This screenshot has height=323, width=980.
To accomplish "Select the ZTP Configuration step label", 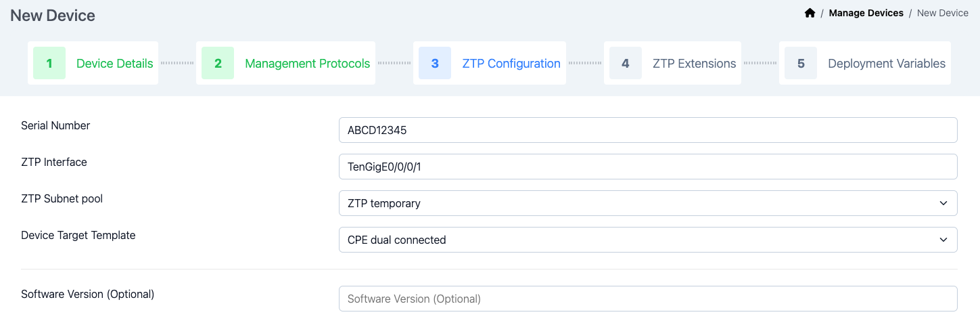I will point(511,64).
